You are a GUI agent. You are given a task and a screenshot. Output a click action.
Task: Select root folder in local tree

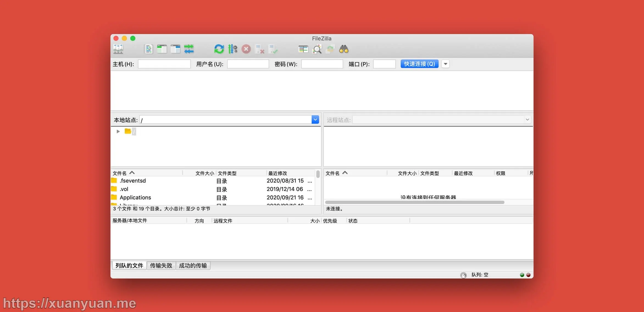pos(131,131)
